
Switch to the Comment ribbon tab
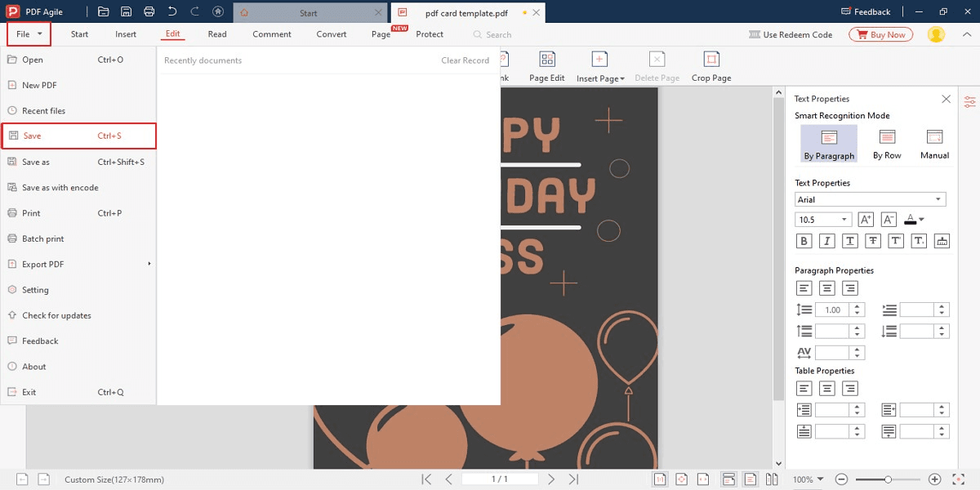(272, 34)
